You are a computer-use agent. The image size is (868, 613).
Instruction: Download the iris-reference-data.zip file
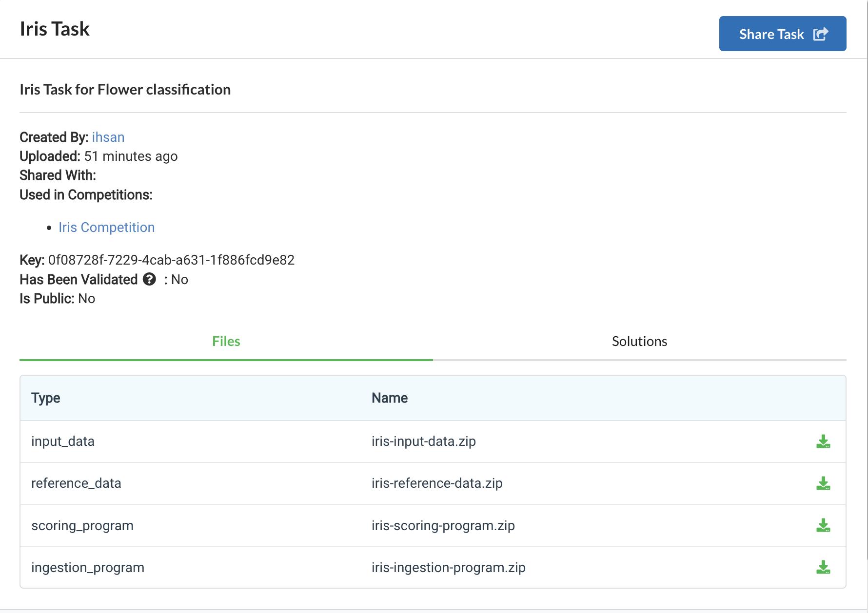(823, 483)
